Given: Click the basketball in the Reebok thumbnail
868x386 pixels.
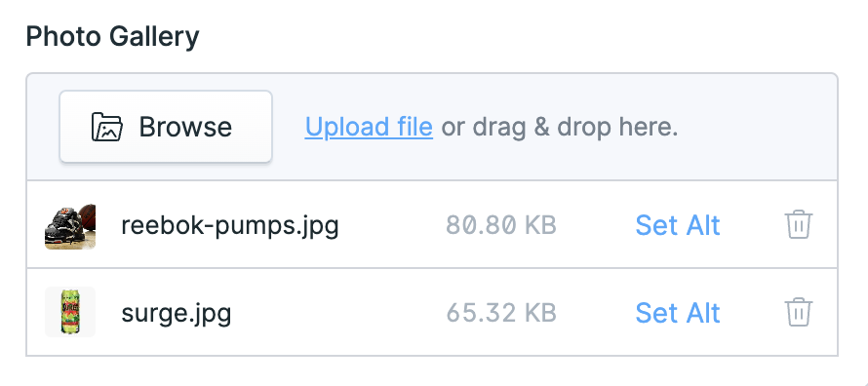Looking at the screenshot, I should point(88,214).
